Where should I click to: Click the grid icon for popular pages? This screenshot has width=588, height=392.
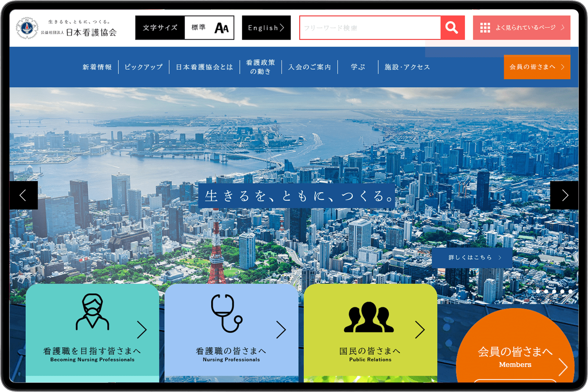[485, 27]
